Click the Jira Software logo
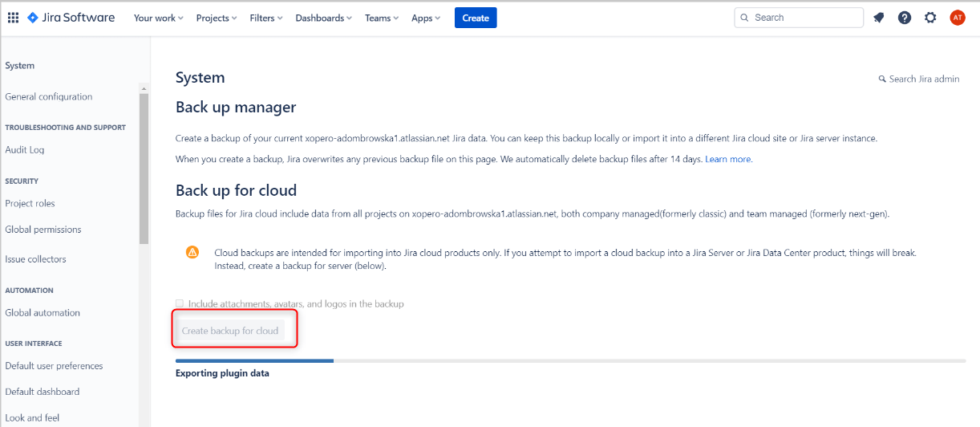The height and width of the screenshot is (427, 980). [71, 18]
